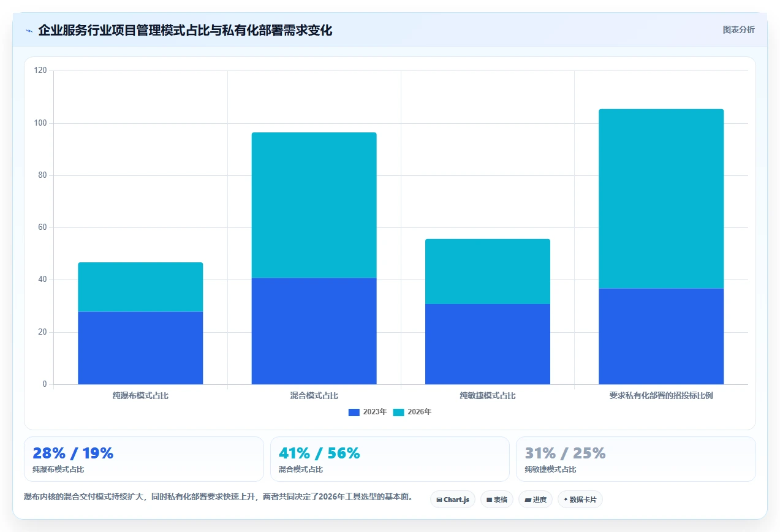The image size is (780, 532).
Task: Click the 2023年 blue legend swatch
Action: click(354, 412)
